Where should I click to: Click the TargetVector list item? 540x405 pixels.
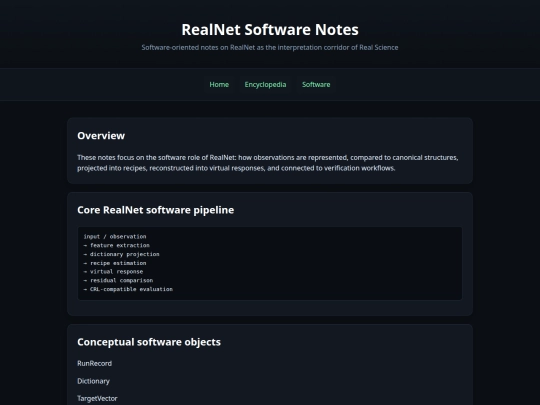(97, 398)
